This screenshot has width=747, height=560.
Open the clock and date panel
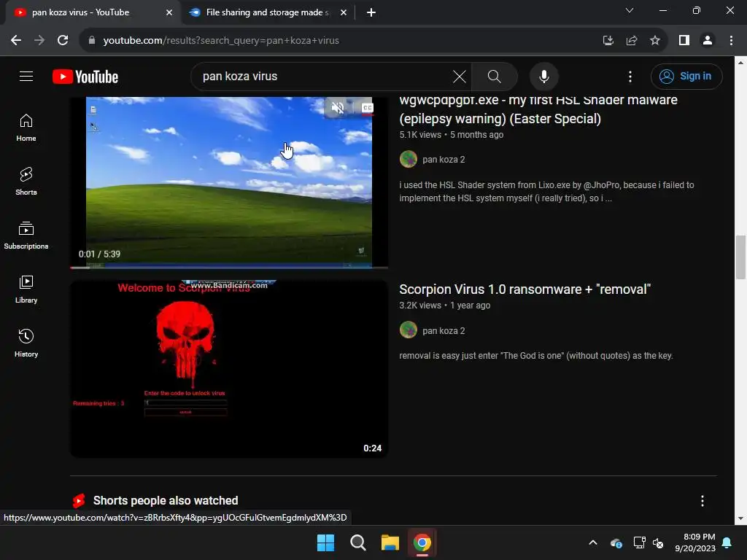[x=695, y=542]
